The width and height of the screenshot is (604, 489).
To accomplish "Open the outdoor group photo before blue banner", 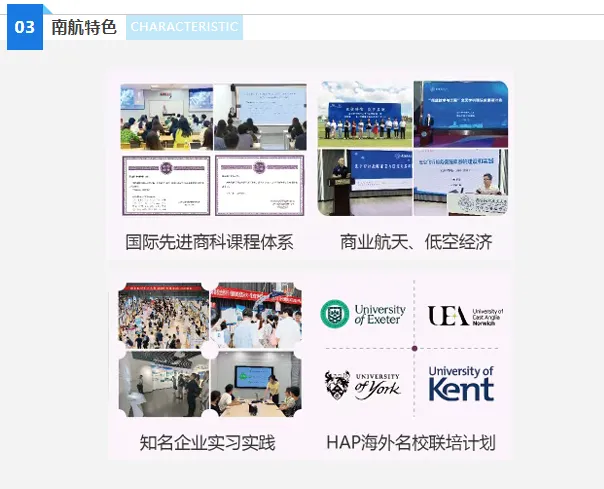I will tap(365, 114).
